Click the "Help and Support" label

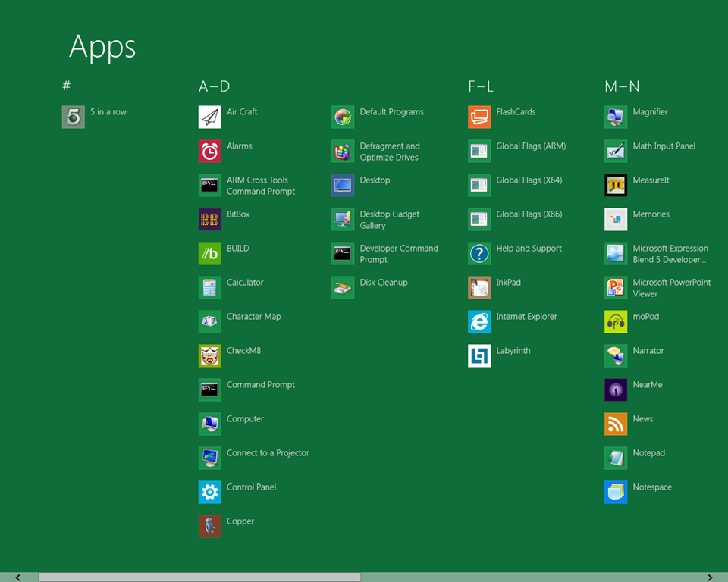(529, 249)
